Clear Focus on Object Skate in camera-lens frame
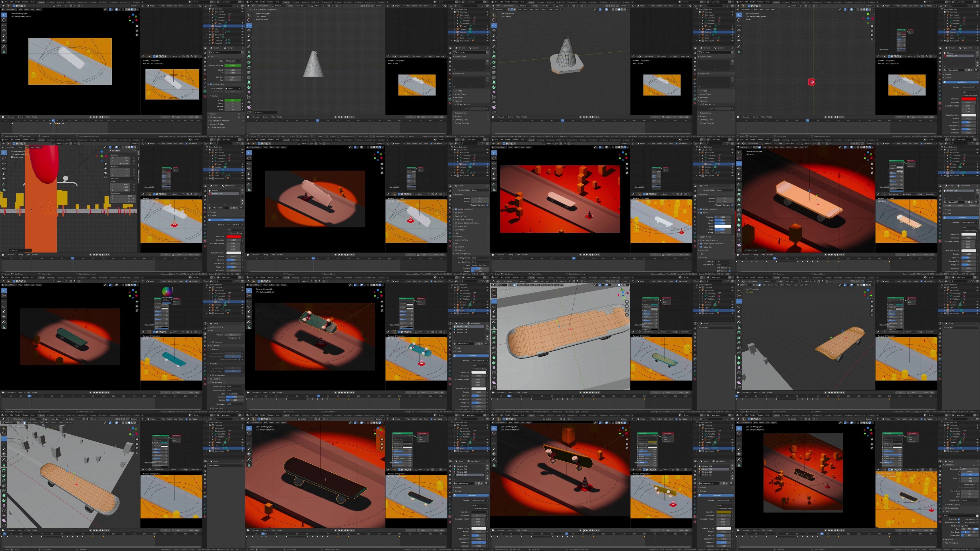This screenshot has height=551, width=980. pyautogui.click(x=240, y=88)
